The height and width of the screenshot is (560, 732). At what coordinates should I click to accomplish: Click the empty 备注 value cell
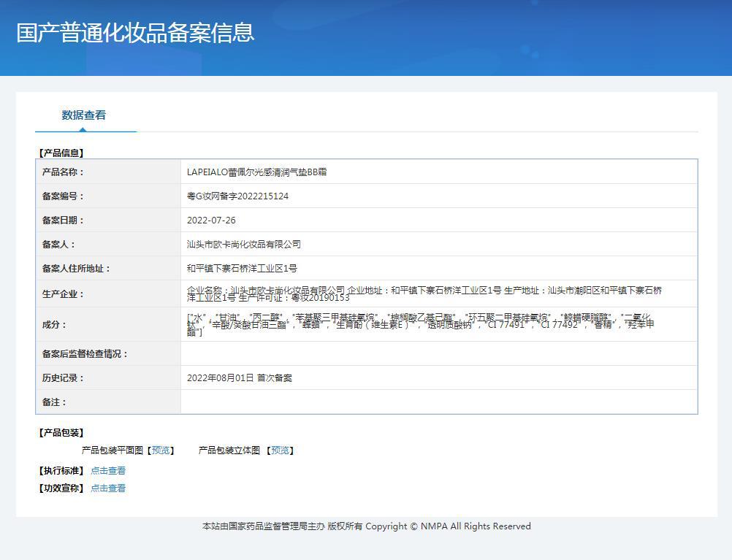click(x=438, y=402)
